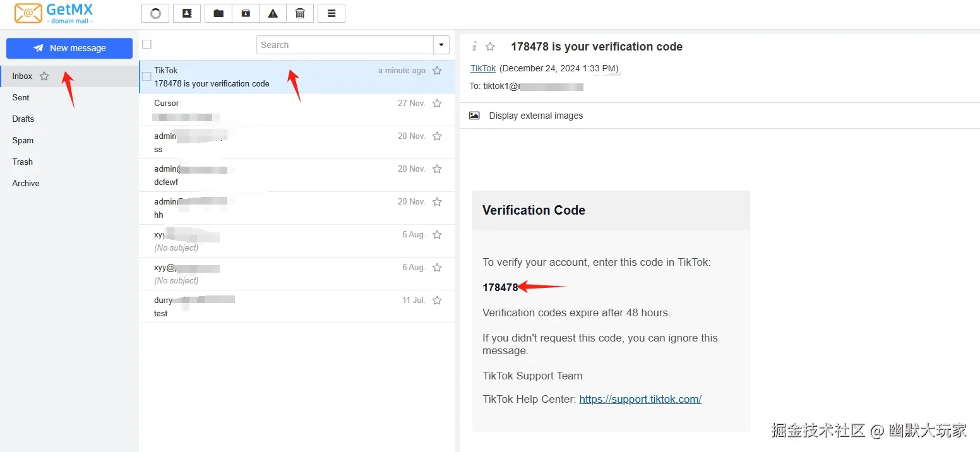Compose with the New message button

point(69,48)
